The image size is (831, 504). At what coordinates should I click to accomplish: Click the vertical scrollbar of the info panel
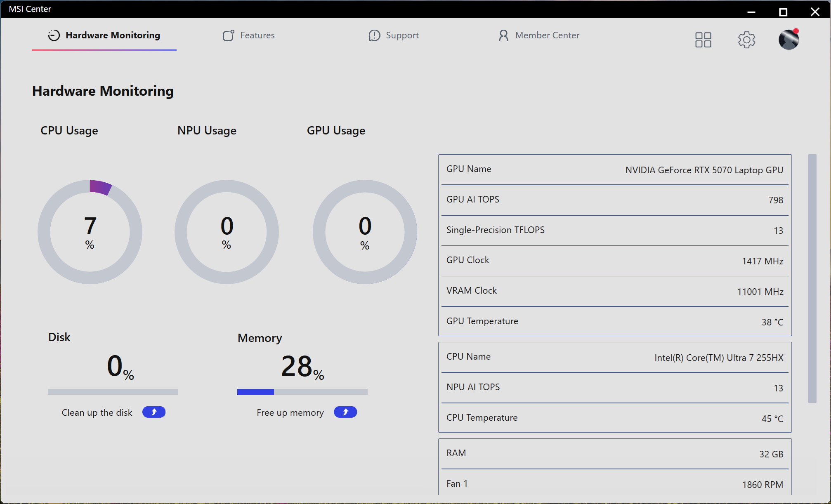(x=812, y=278)
